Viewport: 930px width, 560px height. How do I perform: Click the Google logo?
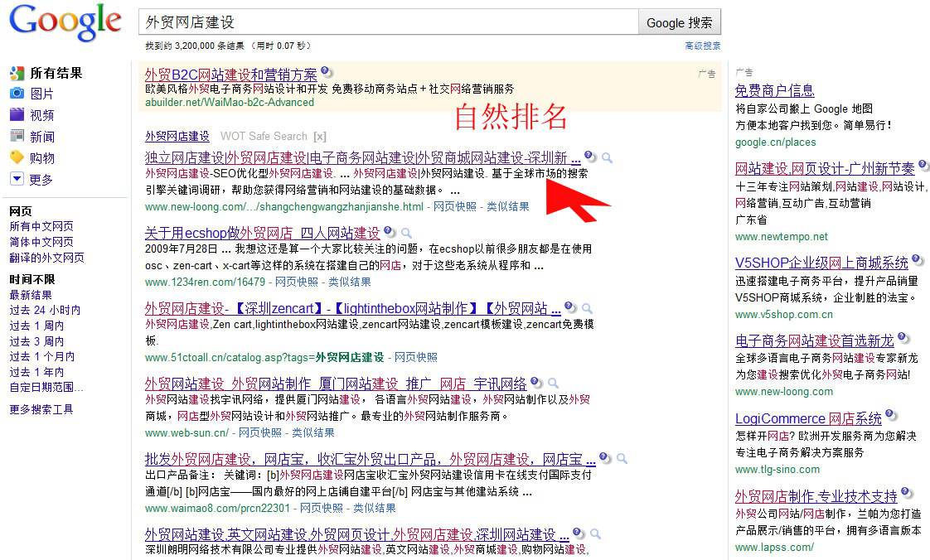(65, 22)
